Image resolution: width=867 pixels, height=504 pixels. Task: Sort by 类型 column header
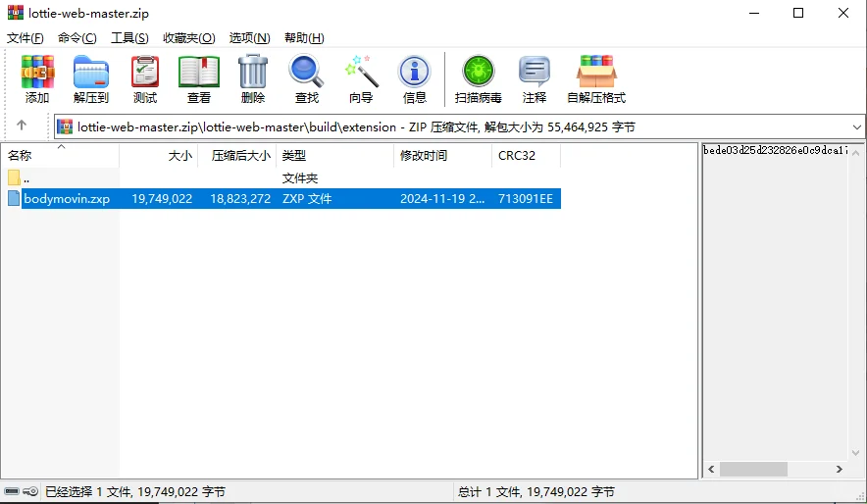[x=335, y=155]
